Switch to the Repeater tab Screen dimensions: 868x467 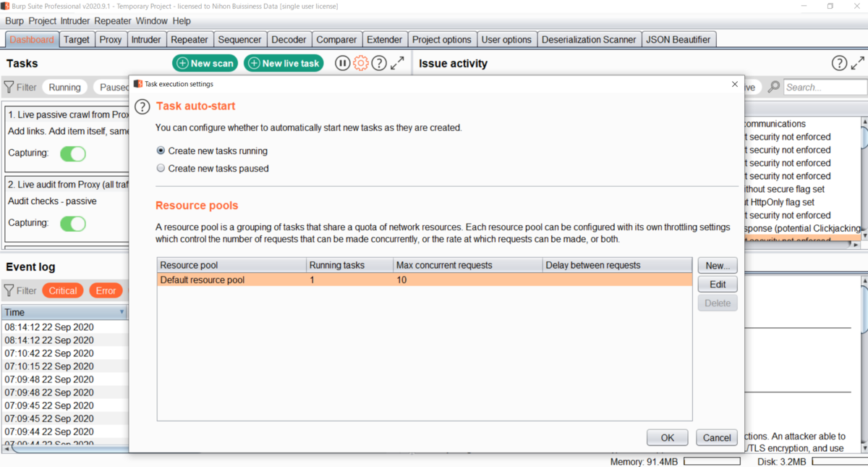pos(190,40)
